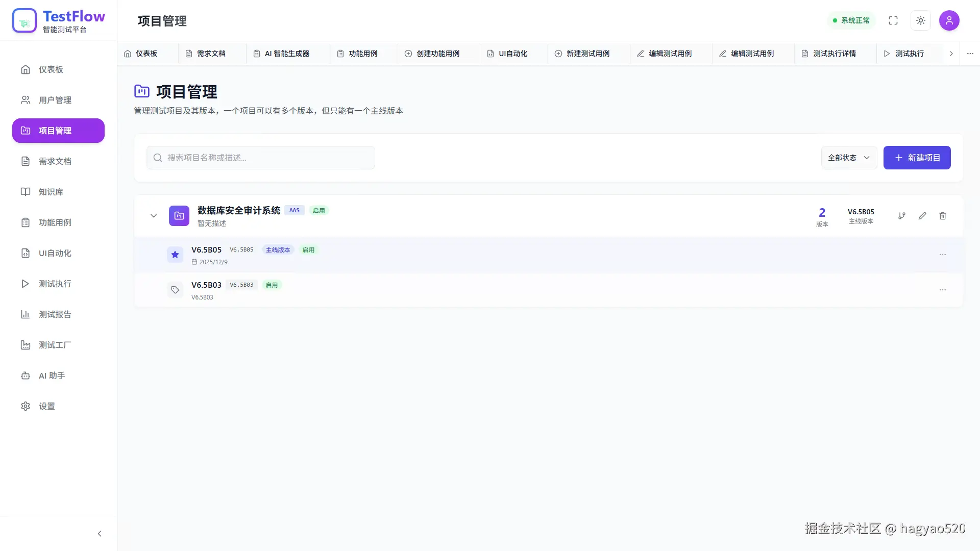Screen dimensions: 980x551
Task: Open 知识库 from the sidebar
Action: coord(50,192)
